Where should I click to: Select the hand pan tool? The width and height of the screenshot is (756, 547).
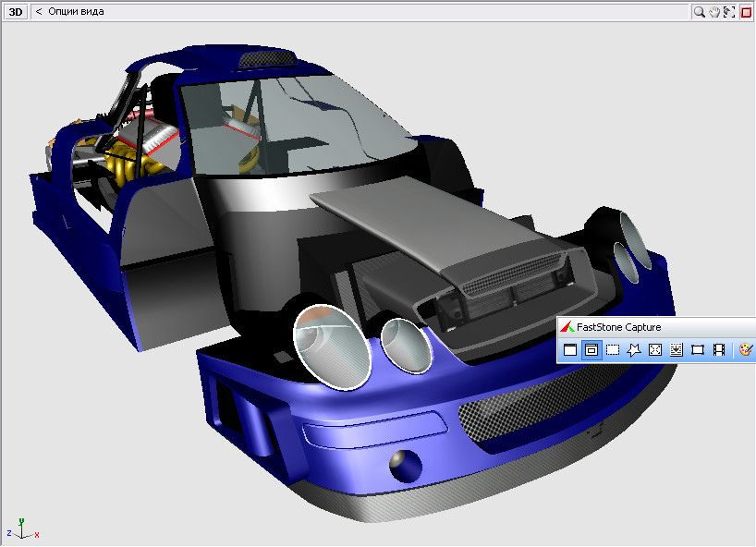(714, 12)
